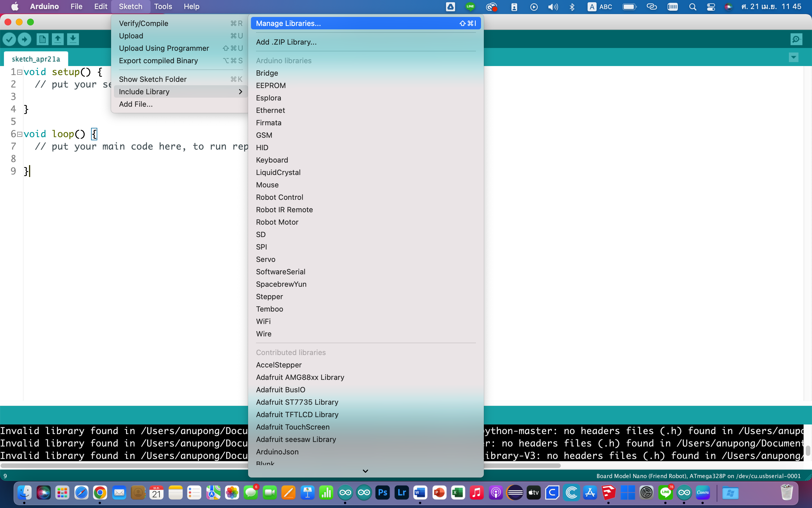The image size is (812, 508).
Task: Collapse the setup() code fold marker
Action: 20,72
